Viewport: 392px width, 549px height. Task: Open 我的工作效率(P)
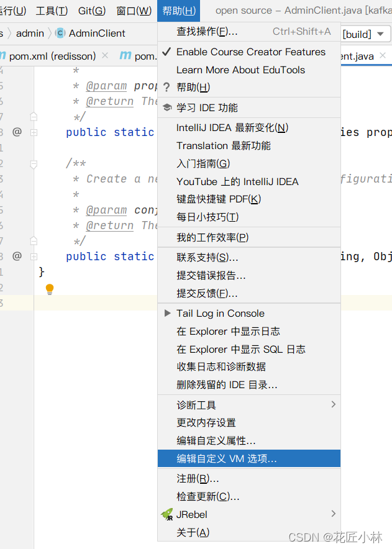coord(249,237)
